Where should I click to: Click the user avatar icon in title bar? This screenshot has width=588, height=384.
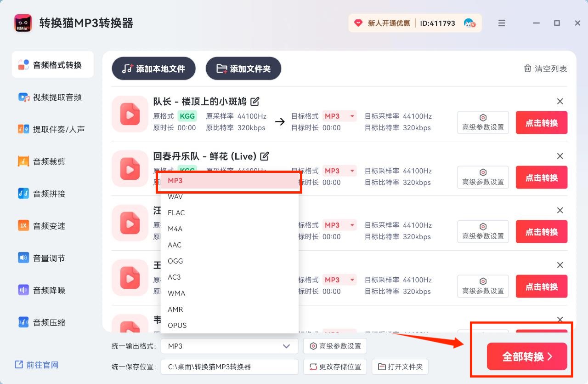469,23
